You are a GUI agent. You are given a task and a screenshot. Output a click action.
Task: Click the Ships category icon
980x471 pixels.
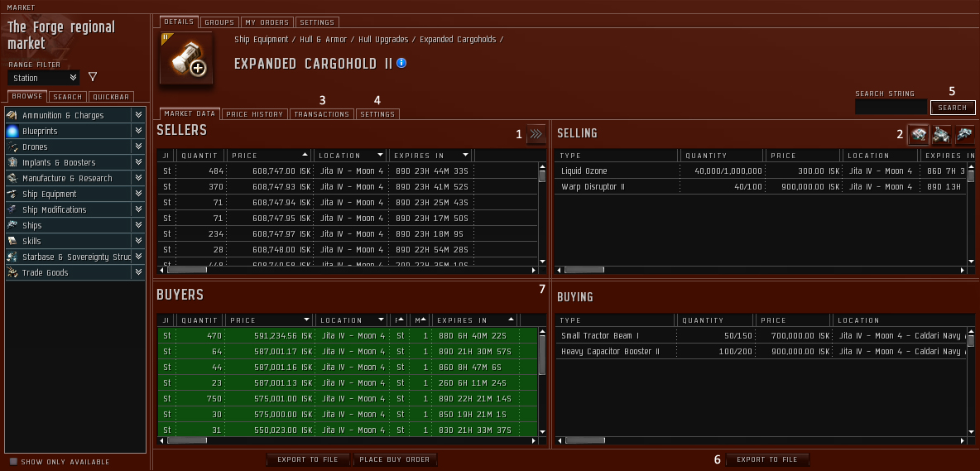coord(12,225)
